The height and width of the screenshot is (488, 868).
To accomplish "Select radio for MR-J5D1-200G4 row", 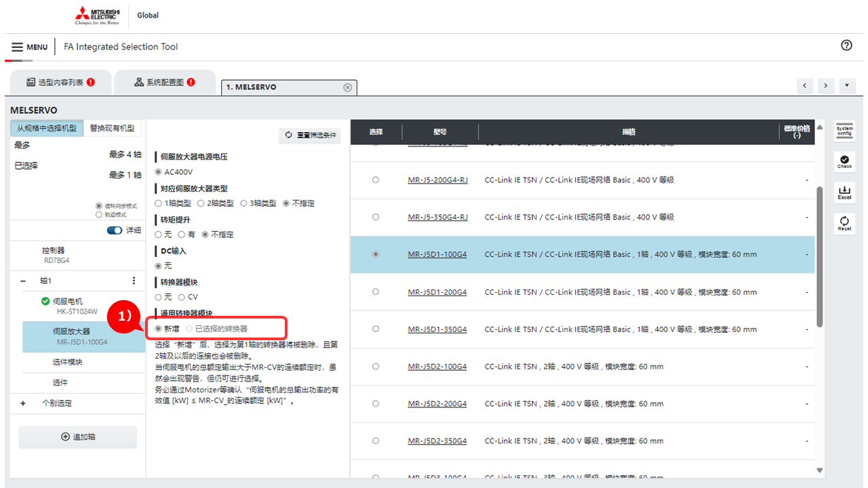I will [x=376, y=292].
